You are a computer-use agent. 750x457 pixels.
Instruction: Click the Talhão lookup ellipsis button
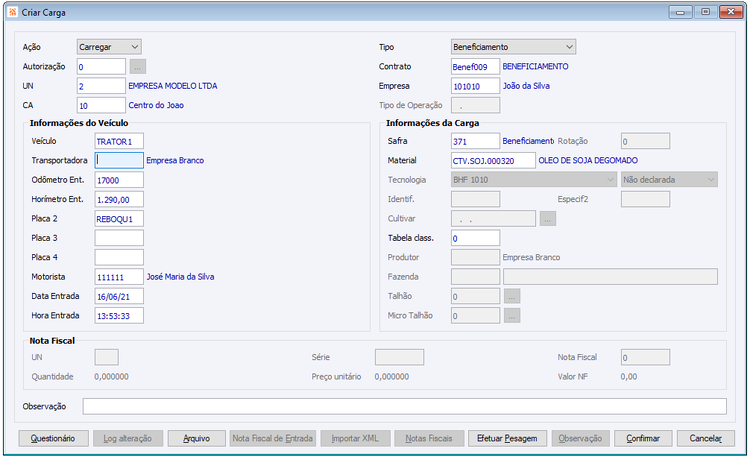pyautogui.click(x=512, y=296)
